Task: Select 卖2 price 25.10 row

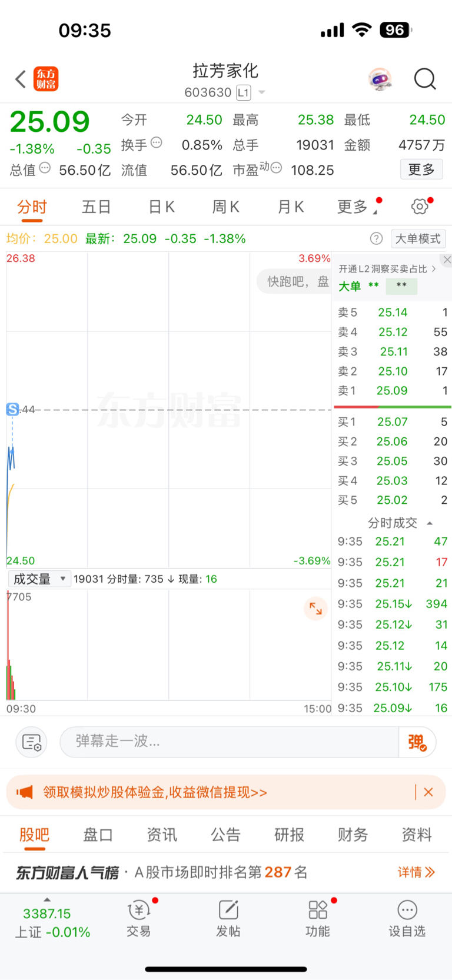Action: 393,371
